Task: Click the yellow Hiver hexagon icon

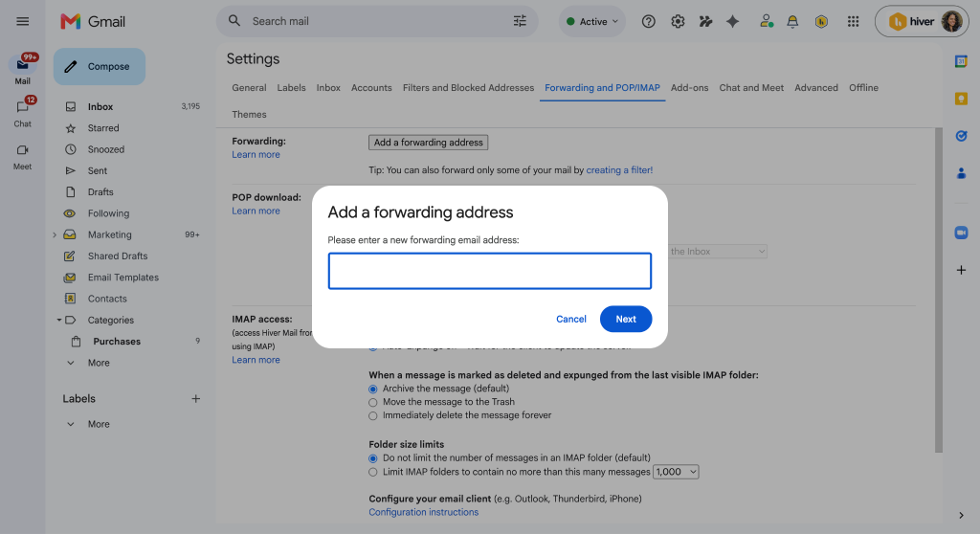Action: coord(821,21)
